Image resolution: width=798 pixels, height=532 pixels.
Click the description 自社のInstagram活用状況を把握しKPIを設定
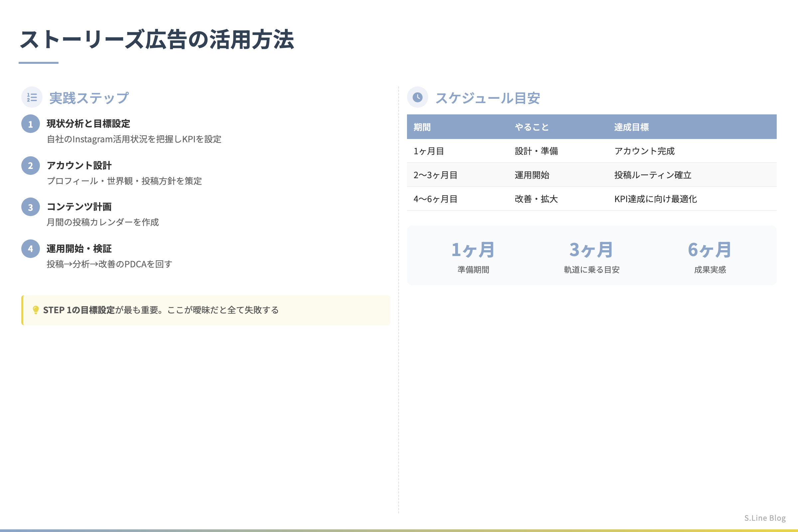[x=134, y=139]
